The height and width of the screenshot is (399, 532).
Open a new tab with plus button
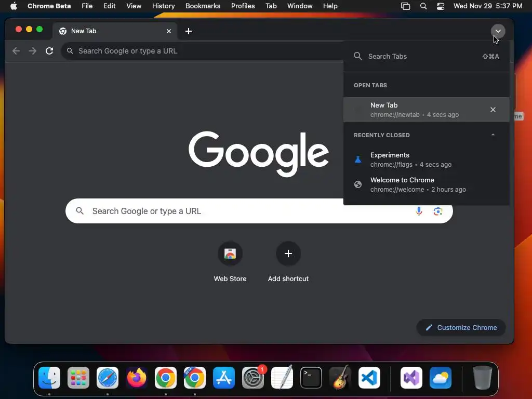coord(189,31)
